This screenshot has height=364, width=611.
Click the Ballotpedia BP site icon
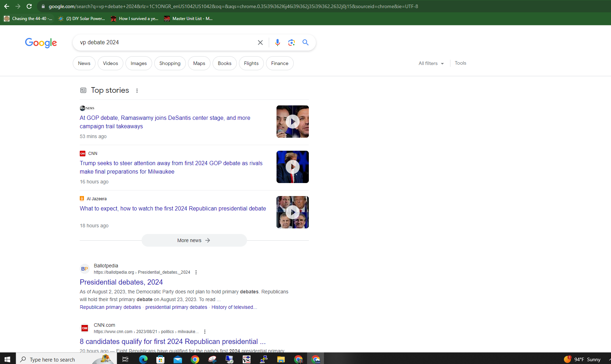tap(85, 269)
